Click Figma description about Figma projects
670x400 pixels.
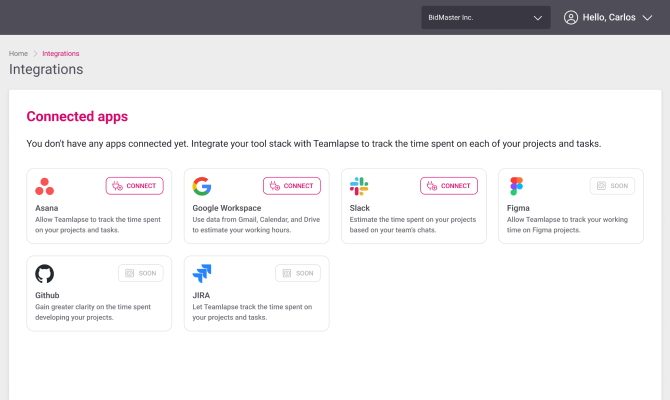(567, 225)
